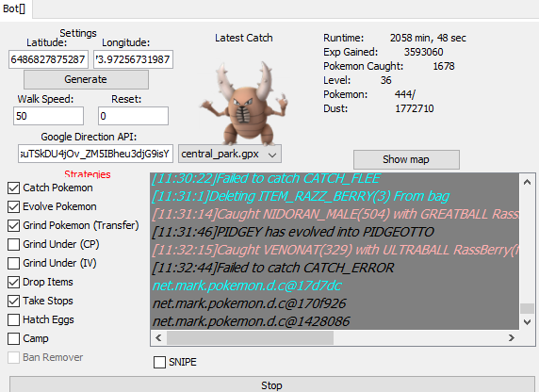Toggle the Take Stops checkbox
Image resolution: width=539 pixels, height=392 pixels.
[14, 302]
